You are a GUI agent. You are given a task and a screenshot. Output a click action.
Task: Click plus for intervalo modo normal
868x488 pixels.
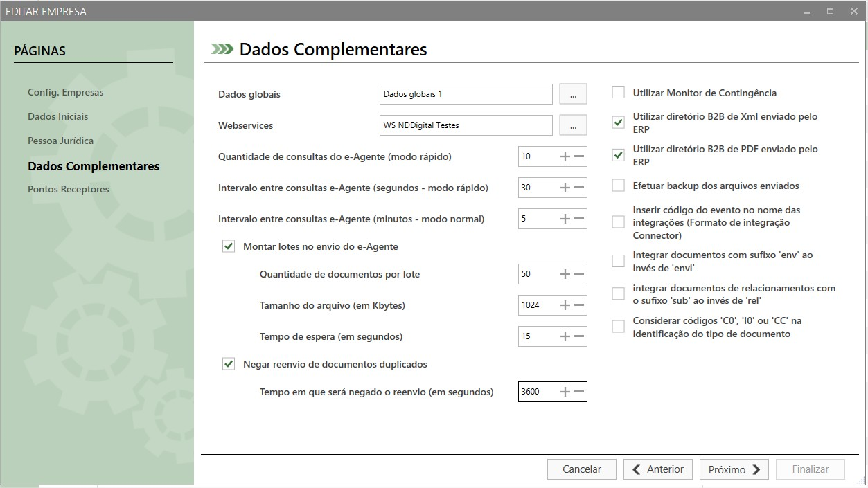[565, 219]
